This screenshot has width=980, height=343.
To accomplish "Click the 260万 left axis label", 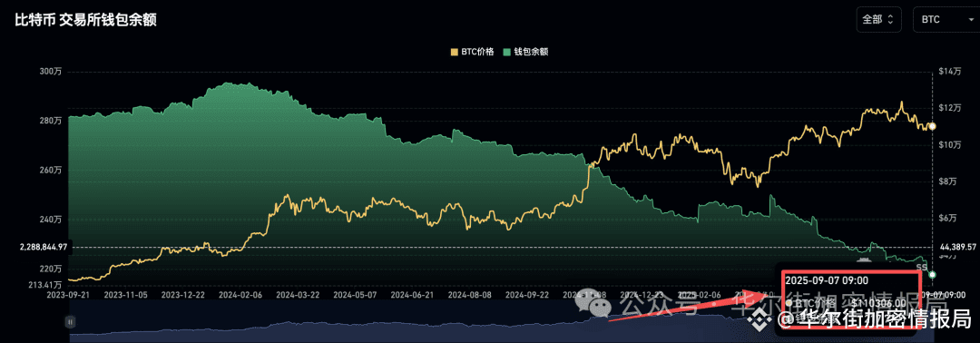I will (x=50, y=170).
